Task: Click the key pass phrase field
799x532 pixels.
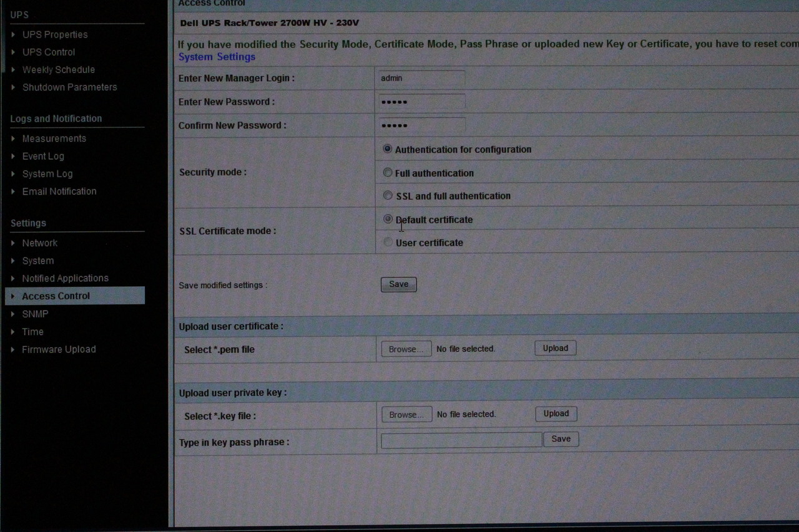Action: 461,440
